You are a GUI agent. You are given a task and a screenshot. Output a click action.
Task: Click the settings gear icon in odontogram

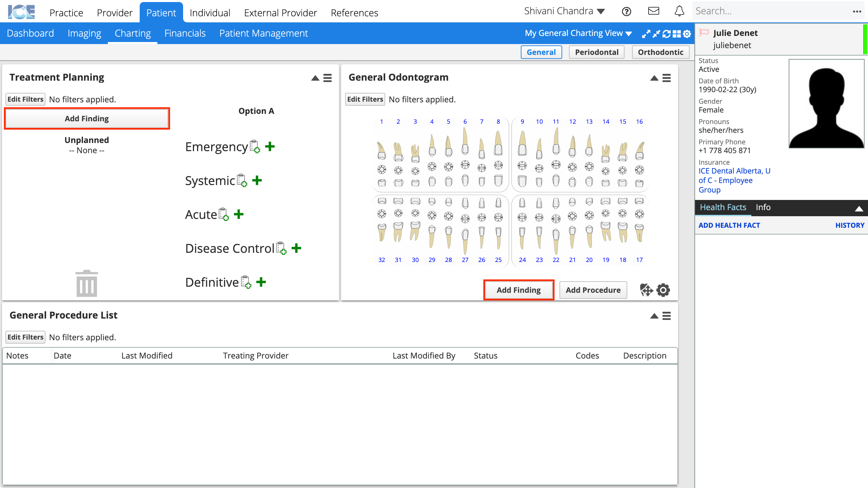(x=663, y=290)
